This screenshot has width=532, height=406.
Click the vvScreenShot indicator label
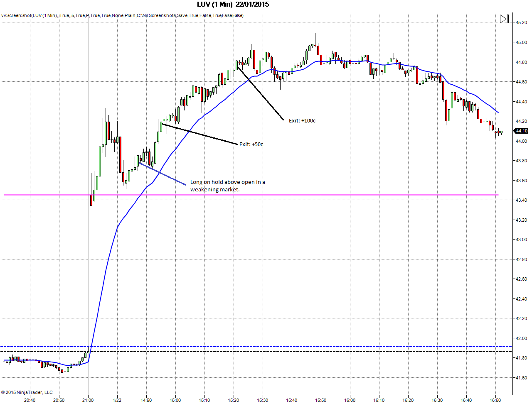[x=122, y=15]
